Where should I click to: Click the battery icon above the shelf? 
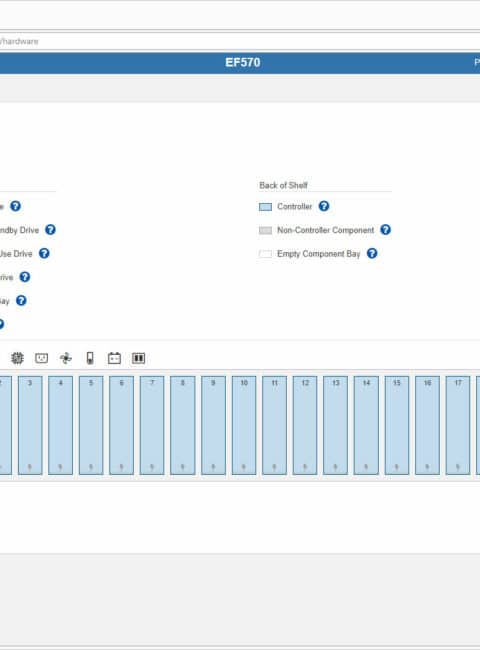click(114, 358)
